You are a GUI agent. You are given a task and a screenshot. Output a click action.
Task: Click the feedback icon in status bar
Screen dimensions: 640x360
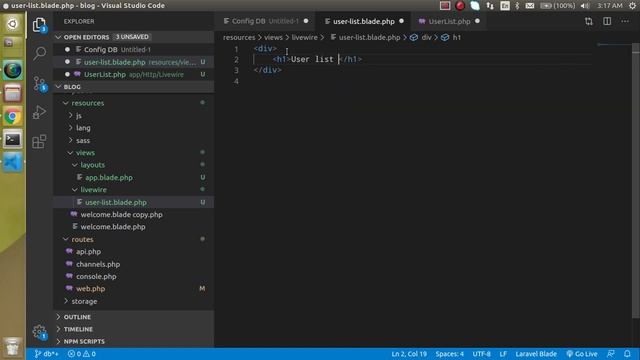pyautogui.click(x=611, y=354)
